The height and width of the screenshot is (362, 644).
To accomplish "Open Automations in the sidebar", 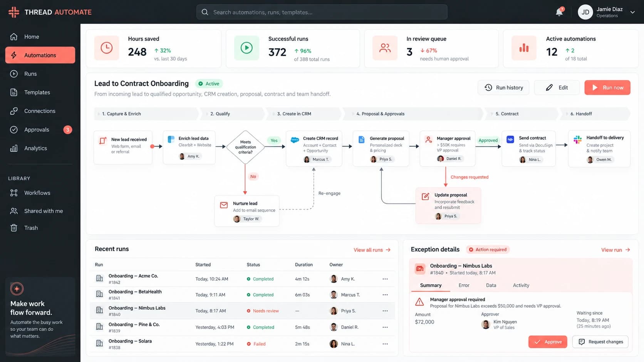I will (x=40, y=55).
